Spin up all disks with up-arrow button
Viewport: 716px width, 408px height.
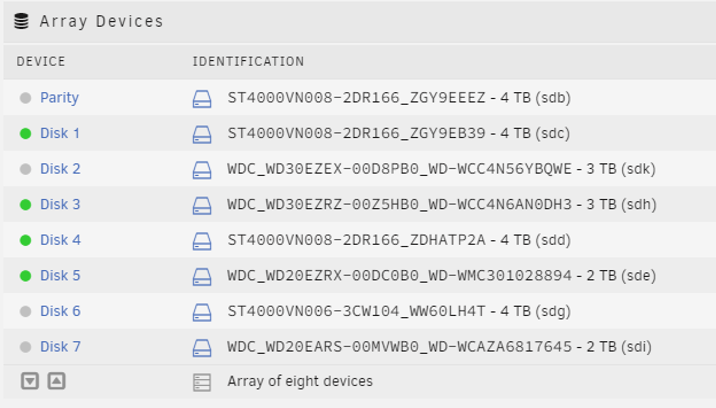point(57,381)
